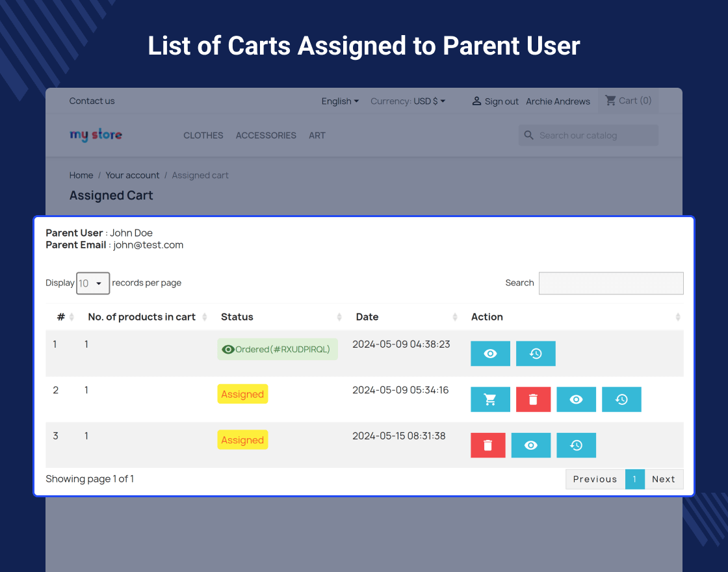Click the Previous pagination button
Viewport: 728px width, 572px height.
click(x=595, y=479)
